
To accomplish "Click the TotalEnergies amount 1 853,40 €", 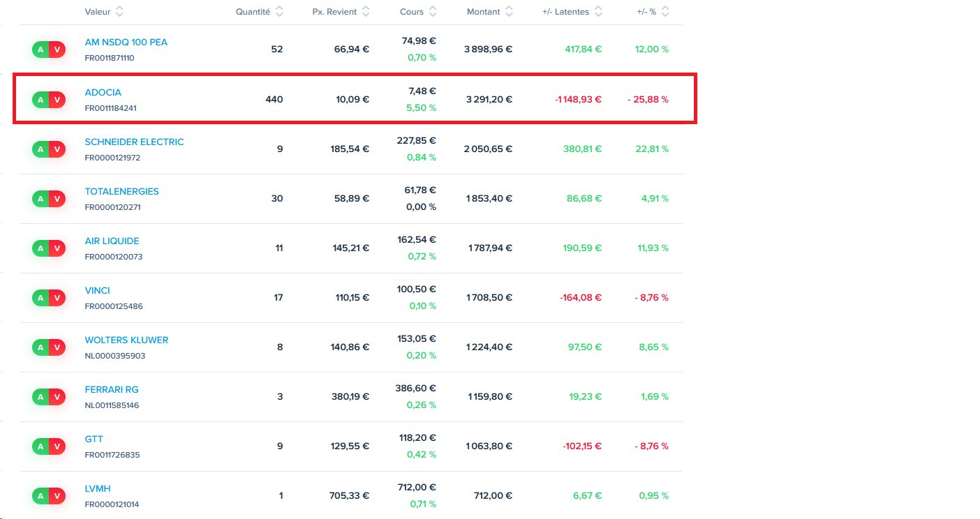I will pos(489,199).
